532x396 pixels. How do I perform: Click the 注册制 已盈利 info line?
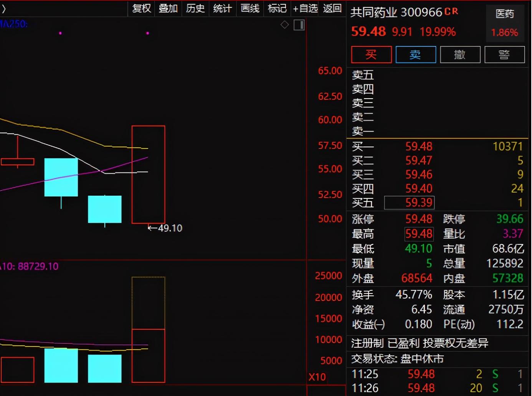coord(420,343)
